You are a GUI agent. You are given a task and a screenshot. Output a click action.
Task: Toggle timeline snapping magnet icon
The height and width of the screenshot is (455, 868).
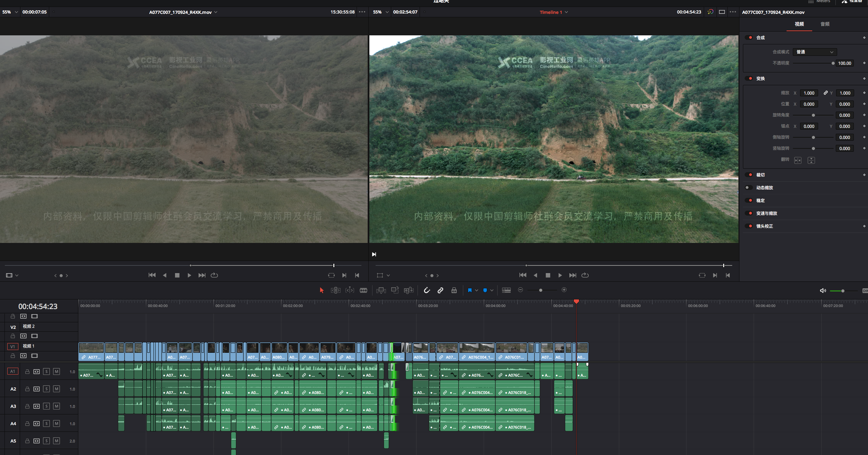click(x=427, y=290)
